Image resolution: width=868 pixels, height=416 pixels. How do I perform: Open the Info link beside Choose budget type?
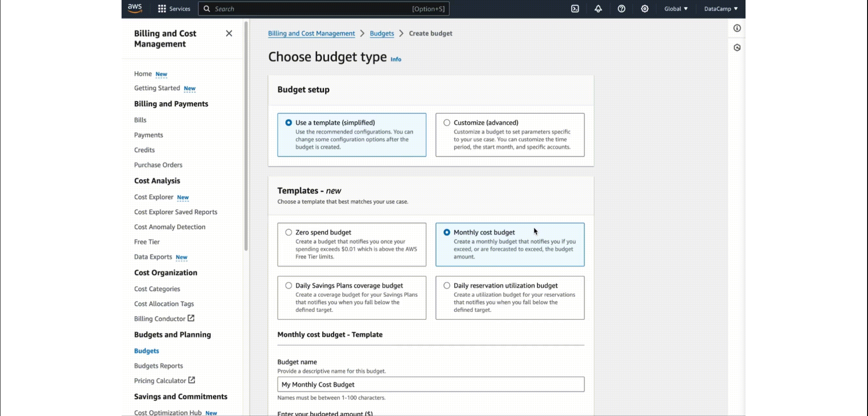(396, 59)
